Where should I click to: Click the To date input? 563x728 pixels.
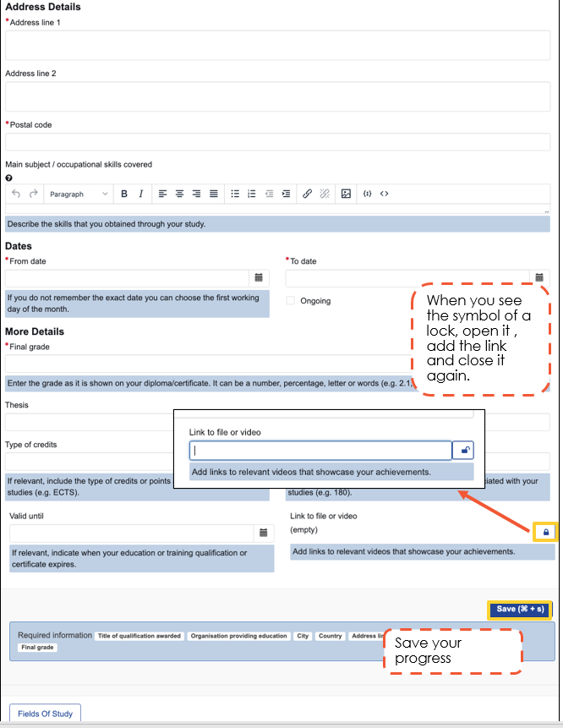tap(407, 278)
